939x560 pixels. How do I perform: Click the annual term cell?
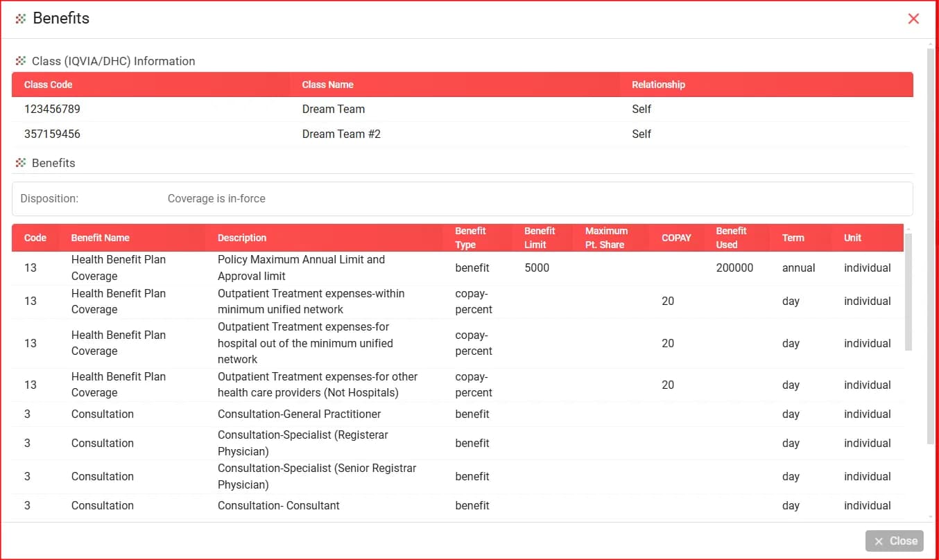(799, 268)
